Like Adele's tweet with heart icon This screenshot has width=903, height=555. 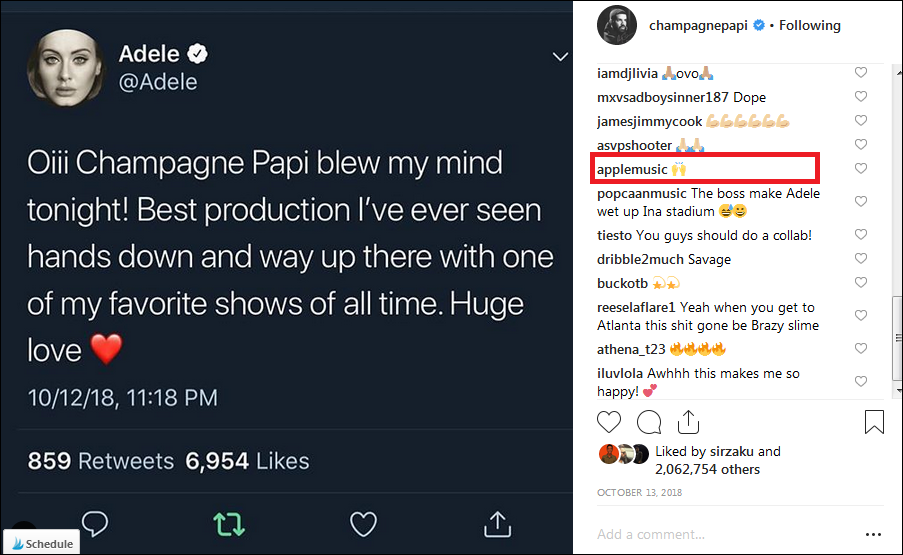tap(363, 522)
